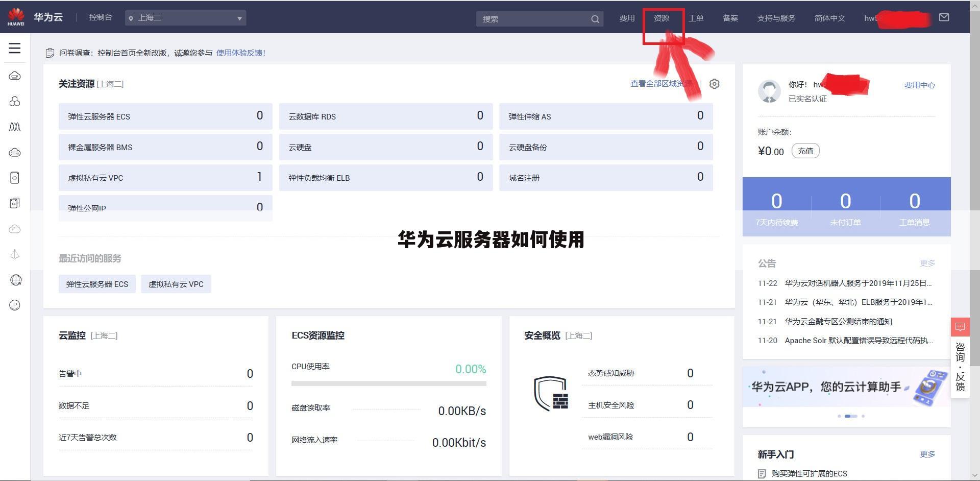980x481 pixels.
Task: Open 简体中文 language menu
Action: tap(829, 18)
